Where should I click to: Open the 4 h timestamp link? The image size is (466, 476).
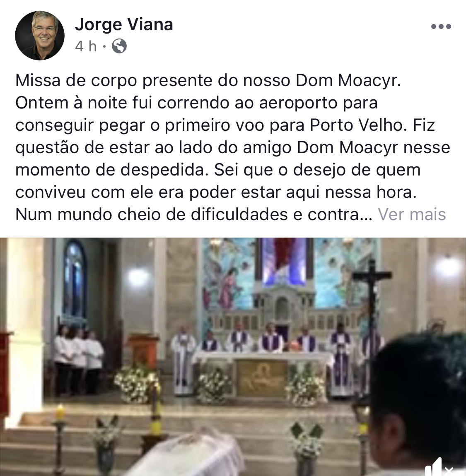86,46
